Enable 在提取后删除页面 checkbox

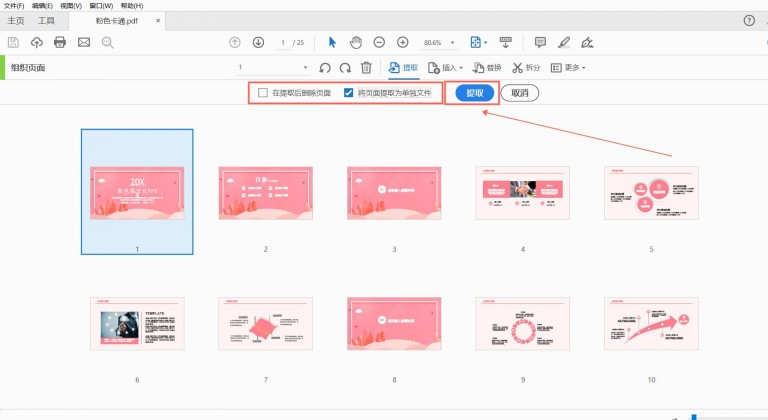pyautogui.click(x=263, y=93)
